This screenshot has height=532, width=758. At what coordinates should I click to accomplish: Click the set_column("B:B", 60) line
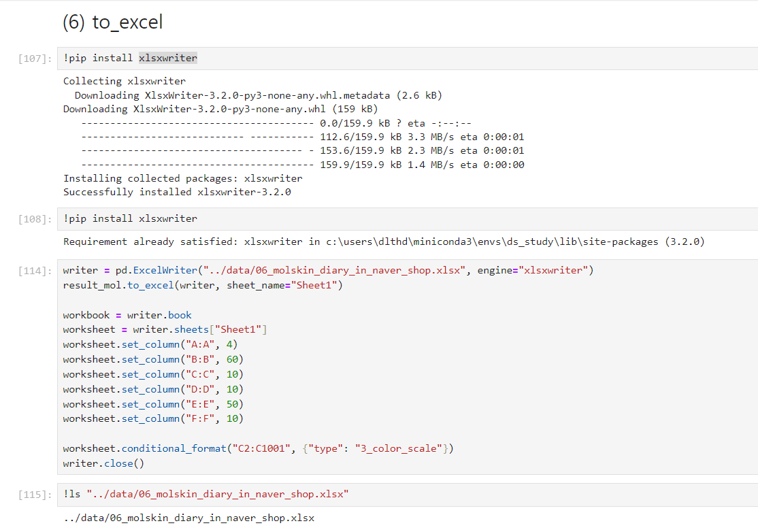pos(153,359)
